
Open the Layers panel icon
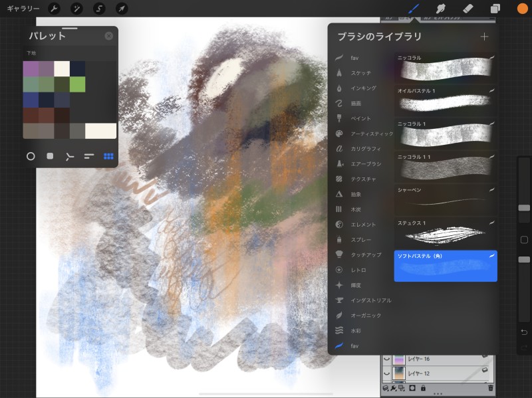(x=495, y=9)
